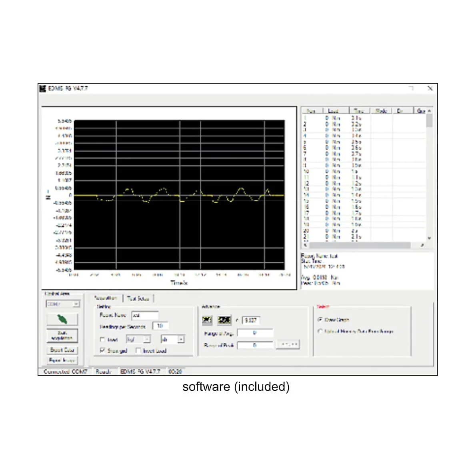
Task: Click the EDMS FG app icon in title bar
Action: pyautogui.click(x=43, y=88)
